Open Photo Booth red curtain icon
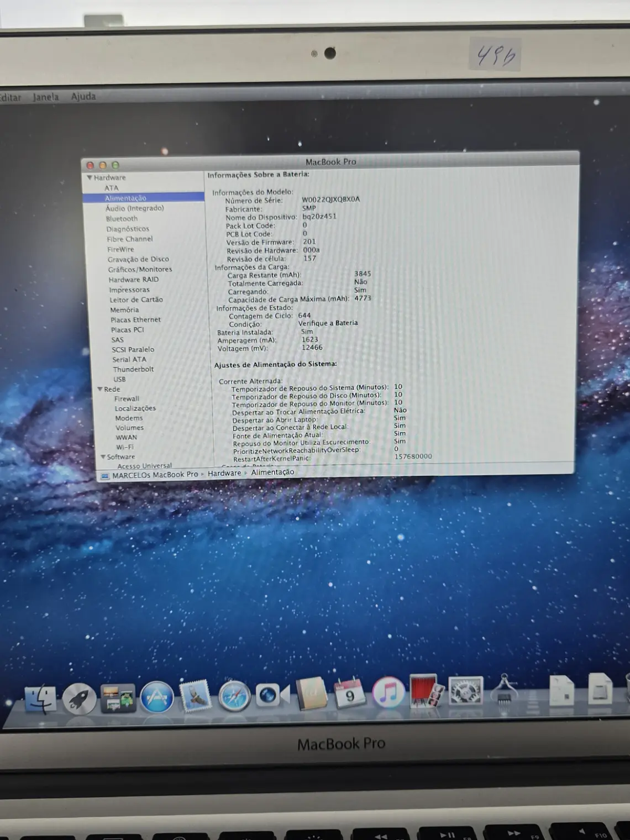This screenshot has width=630, height=840. tap(427, 691)
